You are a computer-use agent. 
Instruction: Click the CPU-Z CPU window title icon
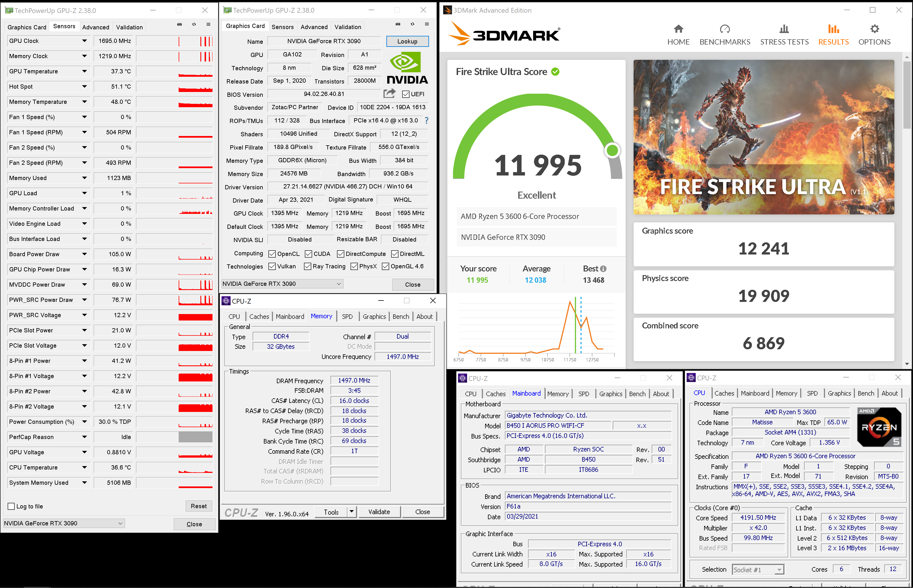tap(691, 378)
